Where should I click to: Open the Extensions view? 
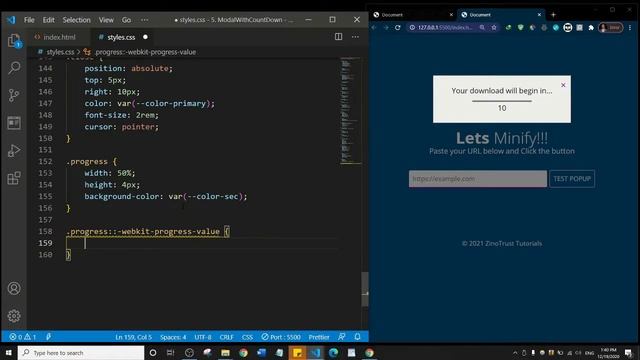14,178
